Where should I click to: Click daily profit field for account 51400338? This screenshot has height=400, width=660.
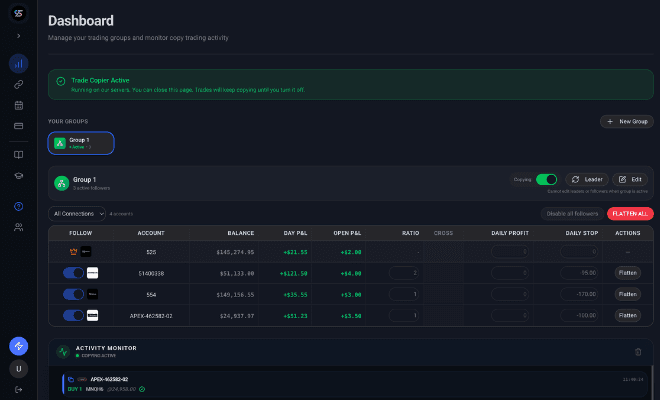tap(510, 273)
